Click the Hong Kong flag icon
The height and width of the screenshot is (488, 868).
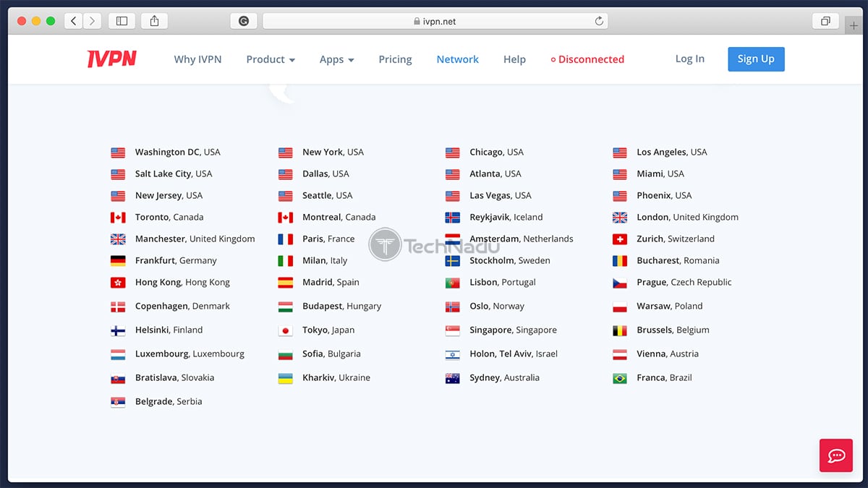click(x=118, y=283)
